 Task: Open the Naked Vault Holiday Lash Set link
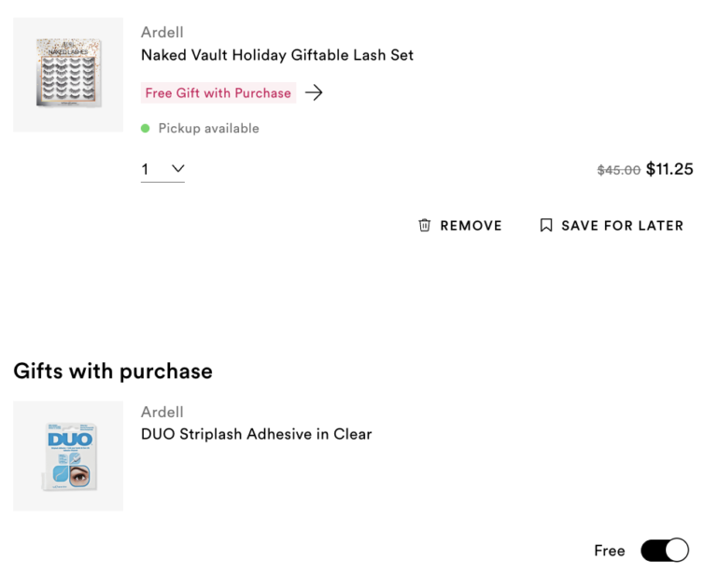276,55
